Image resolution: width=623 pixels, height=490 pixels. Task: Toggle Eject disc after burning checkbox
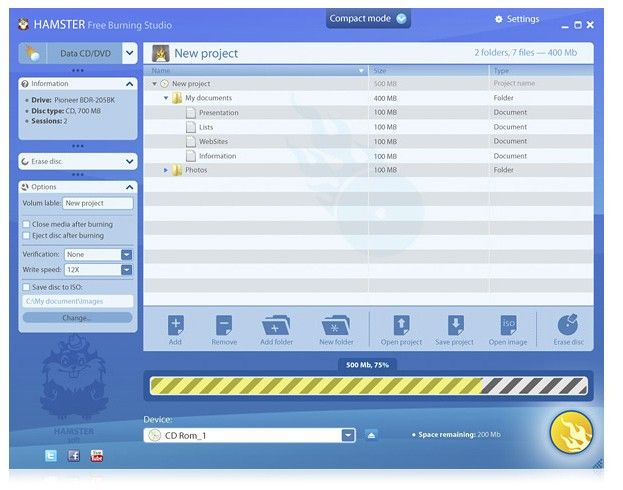(x=26, y=236)
